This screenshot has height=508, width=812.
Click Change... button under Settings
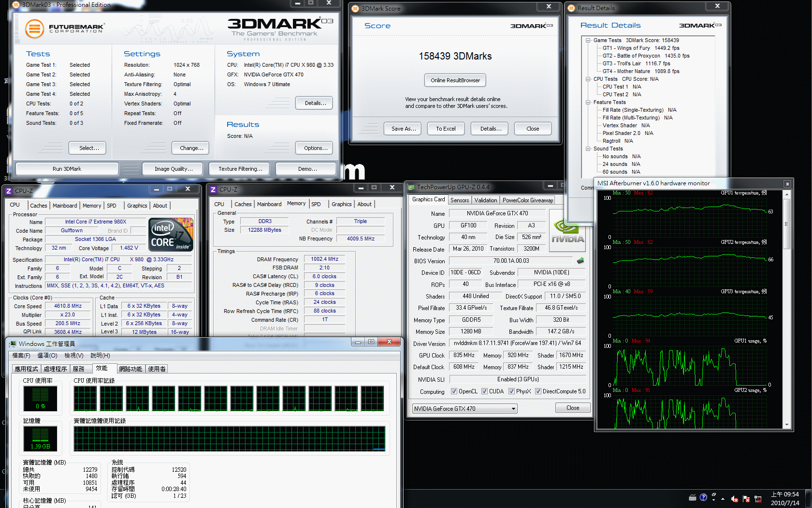191,148
